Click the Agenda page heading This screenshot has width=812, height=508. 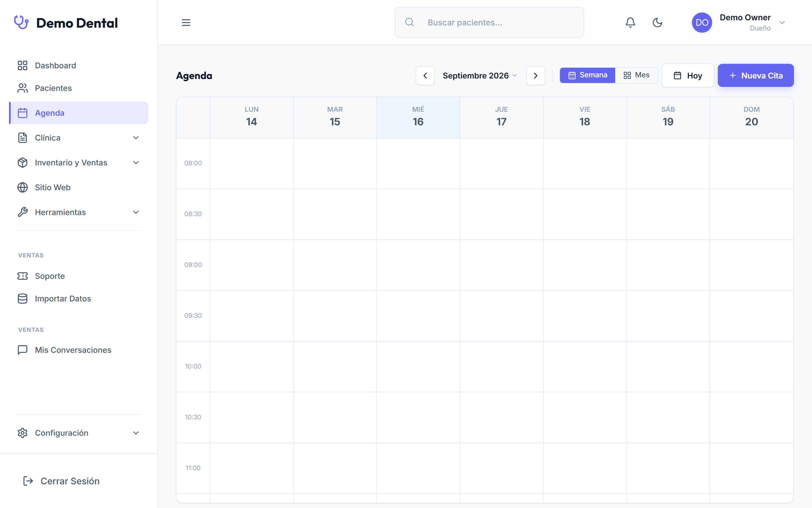(x=194, y=76)
